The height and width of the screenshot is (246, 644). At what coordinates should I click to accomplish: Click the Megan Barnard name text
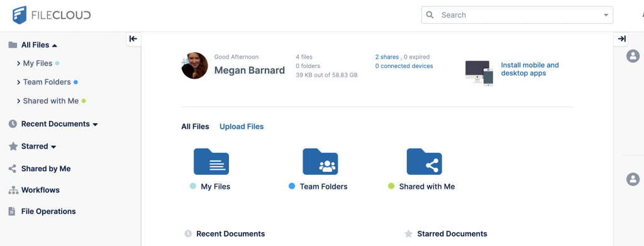click(x=250, y=70)
